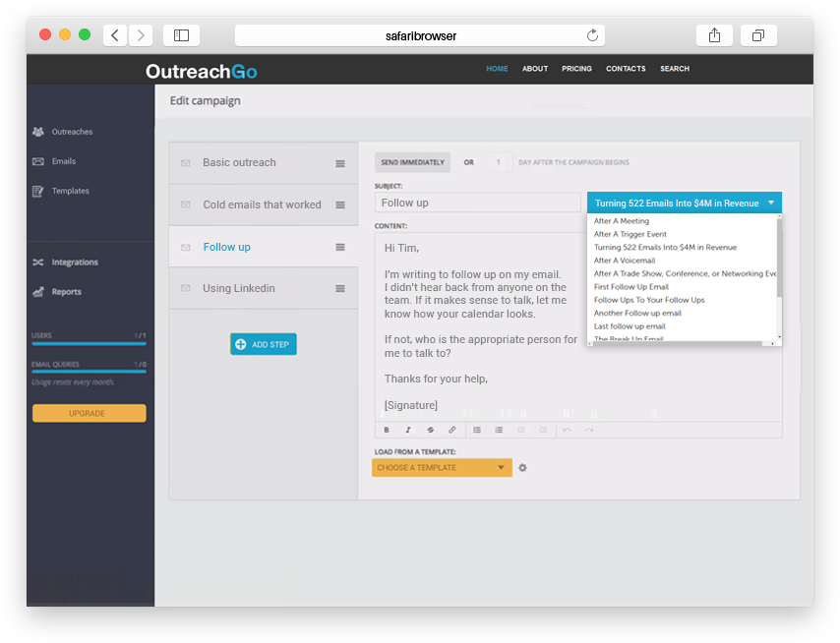The width and height of the screenshot is (840, 643).
Task: Click the Basic outreach reorder handle
Action: [x=340, y=163]
